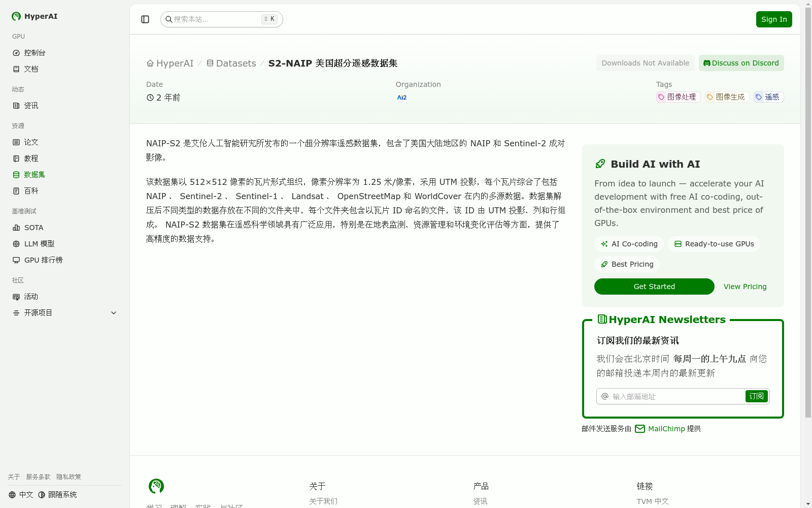Open LLM 模型 page
This screenshot has width=812, height=508.
click(x=64, y=244)
